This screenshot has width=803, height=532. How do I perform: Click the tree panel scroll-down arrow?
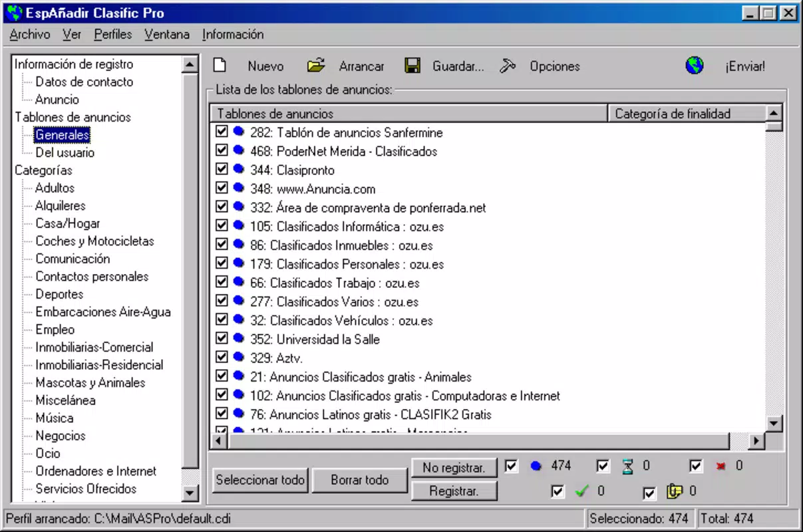(x=190, y=493)
